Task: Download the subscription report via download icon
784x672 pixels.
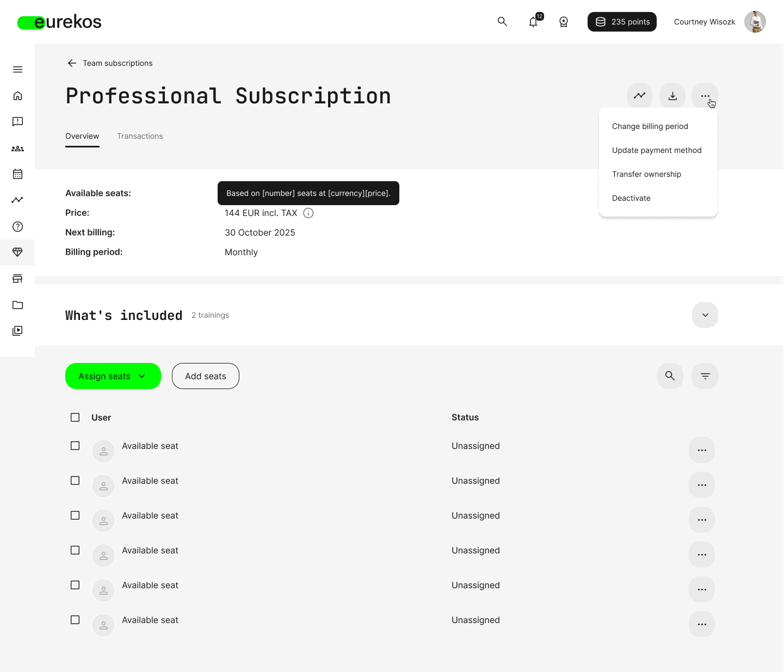Action: click(x=672, y=95)
